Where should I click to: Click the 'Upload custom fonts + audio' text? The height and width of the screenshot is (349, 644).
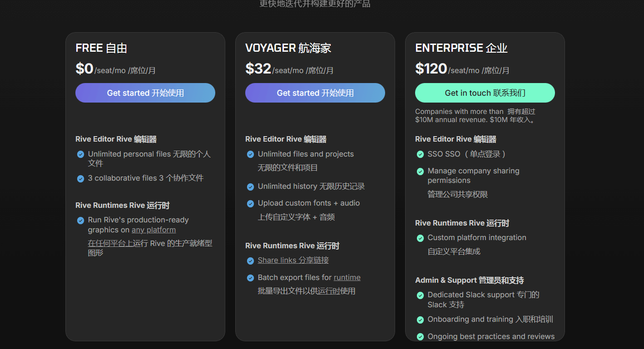tap(309, 203)
